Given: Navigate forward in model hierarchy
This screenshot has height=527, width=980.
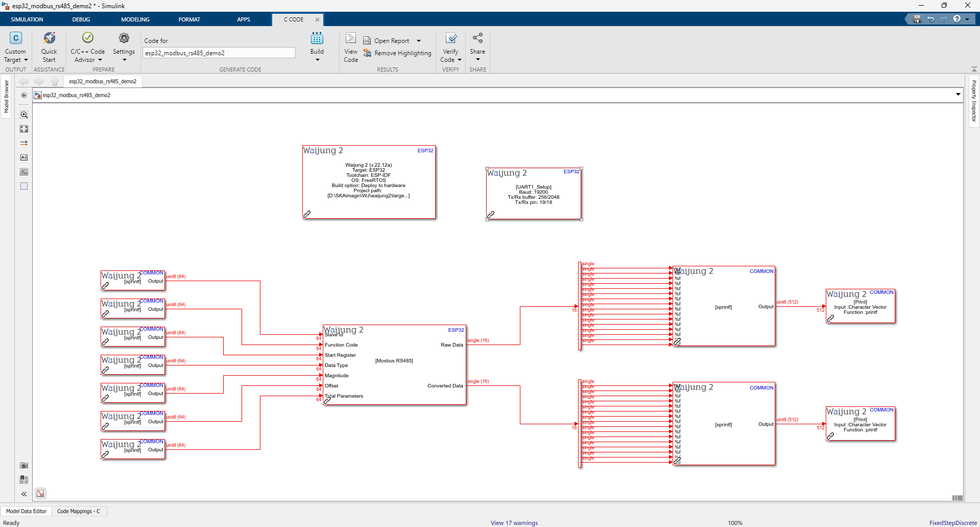Looking at the screenshot, I should (x=39, y=81).
